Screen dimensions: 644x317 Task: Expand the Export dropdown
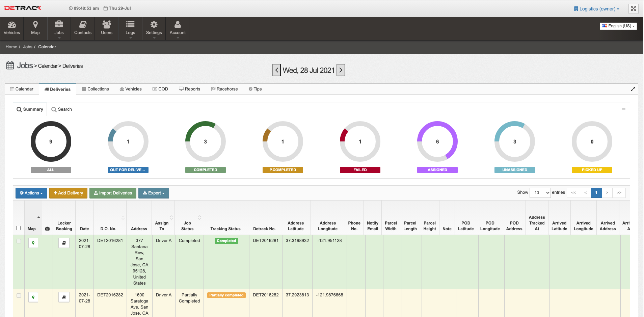point(154,193)
